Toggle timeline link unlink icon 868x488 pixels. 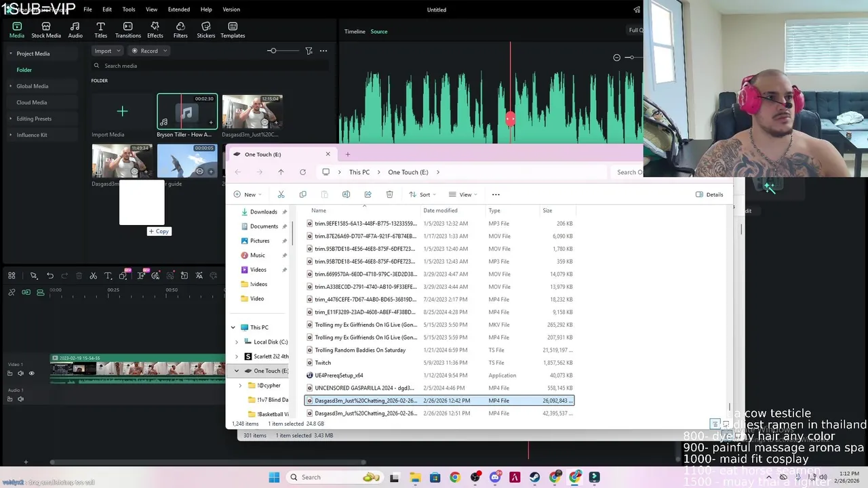(x=12, y=292)
